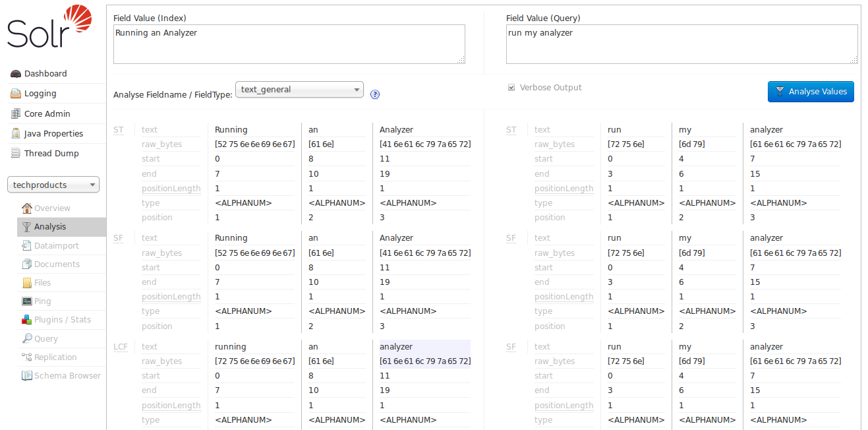Click the Dashboard icon in sidebar
This screenshot has height=430, width=868.
[x=16, y=74]
